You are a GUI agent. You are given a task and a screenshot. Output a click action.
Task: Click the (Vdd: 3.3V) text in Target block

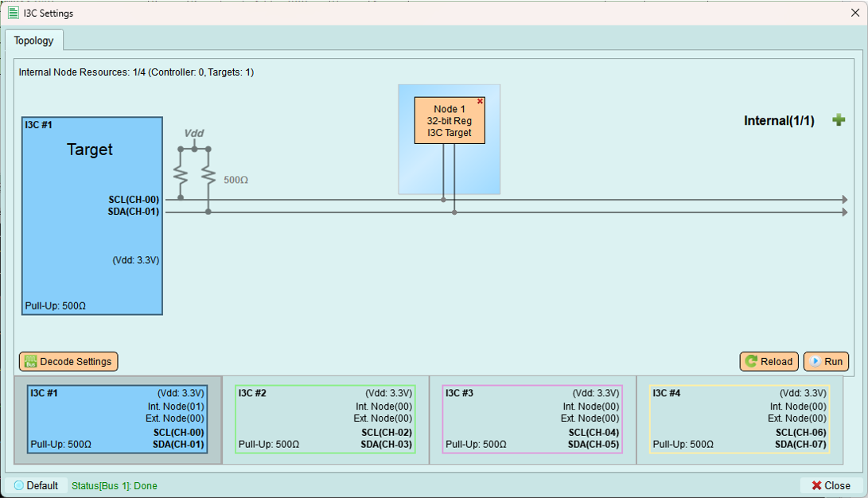(135, 260)
